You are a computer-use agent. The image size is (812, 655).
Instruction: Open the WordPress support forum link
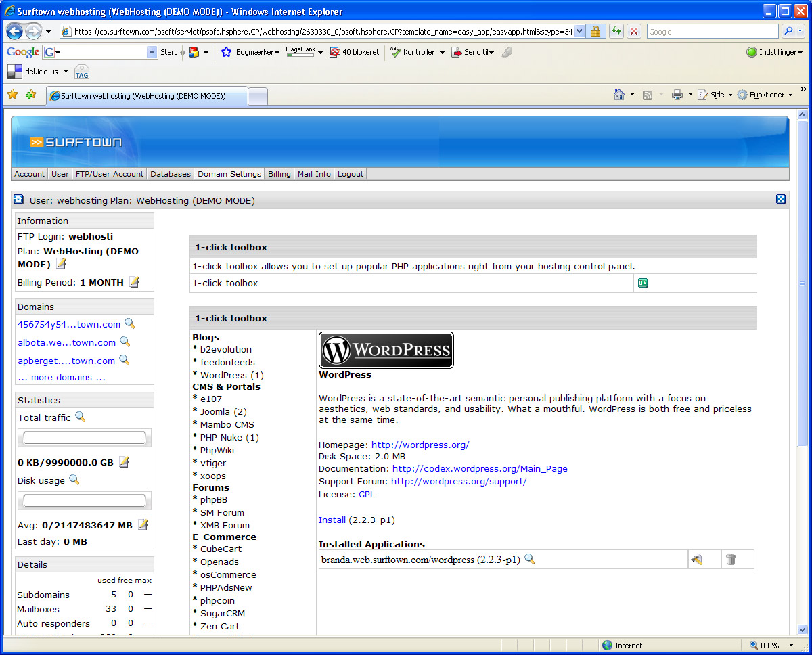pos(459,481)
